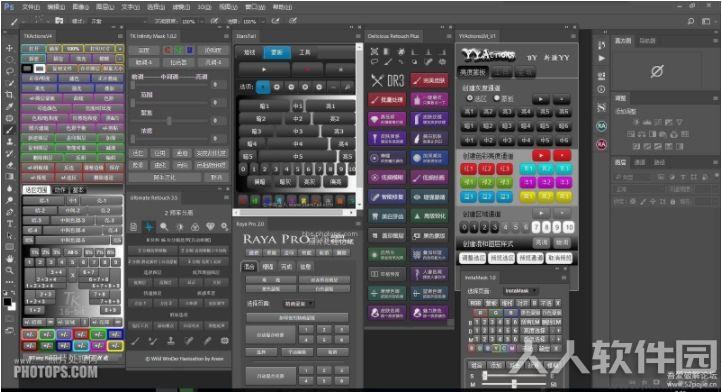Toggle Quick Mask mode in toolbox
Image resolution: width=722 pixels, height=392 pixels.
coord(9,319)
